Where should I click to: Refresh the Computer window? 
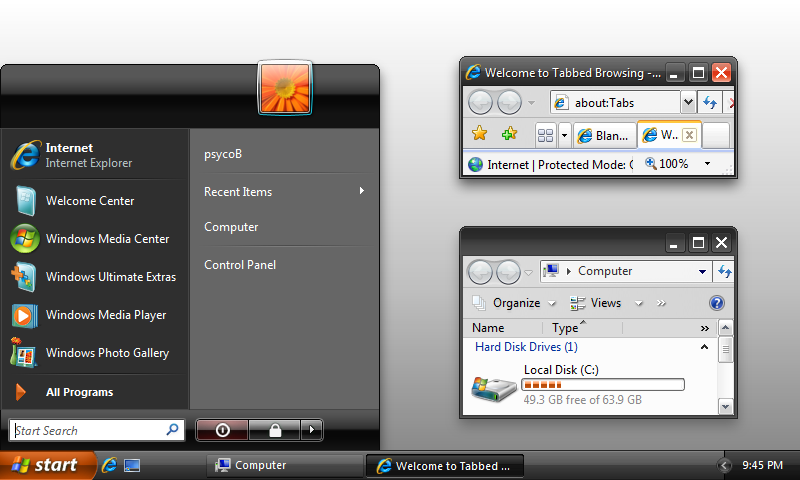coord(724,271)
